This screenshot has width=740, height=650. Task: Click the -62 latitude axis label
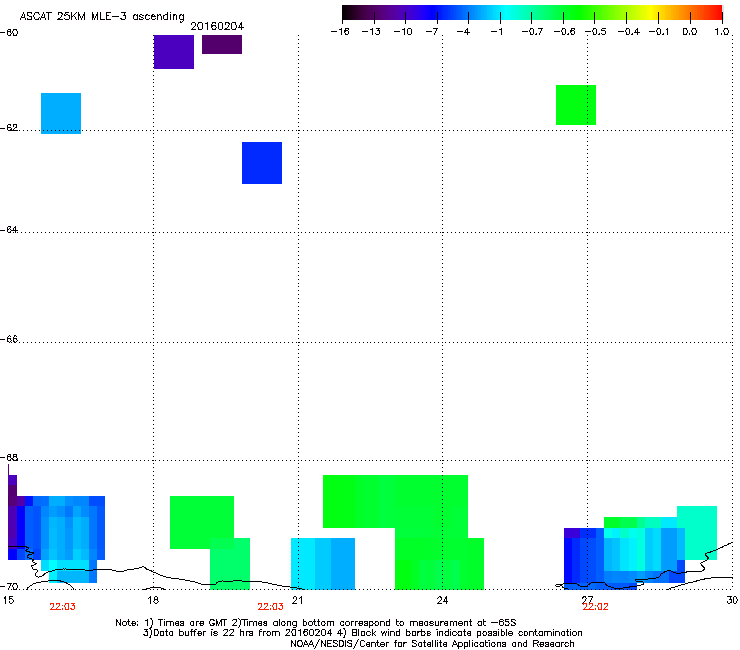pos(9,128)
